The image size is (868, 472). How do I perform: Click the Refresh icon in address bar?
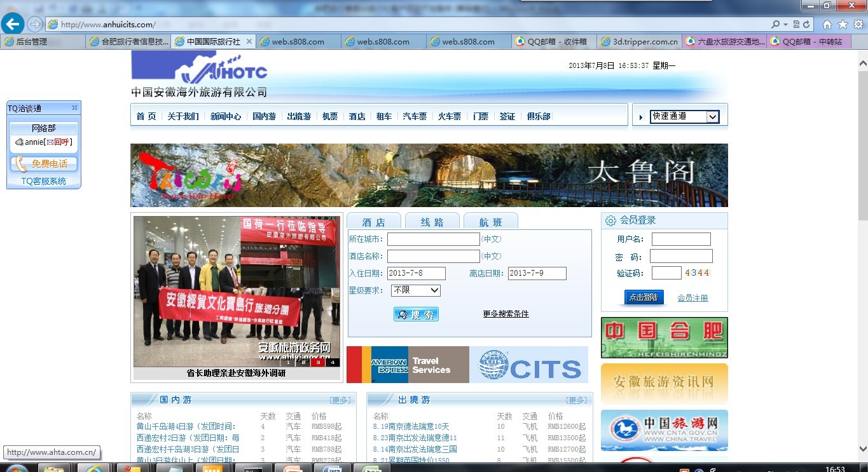pos(806,24)
